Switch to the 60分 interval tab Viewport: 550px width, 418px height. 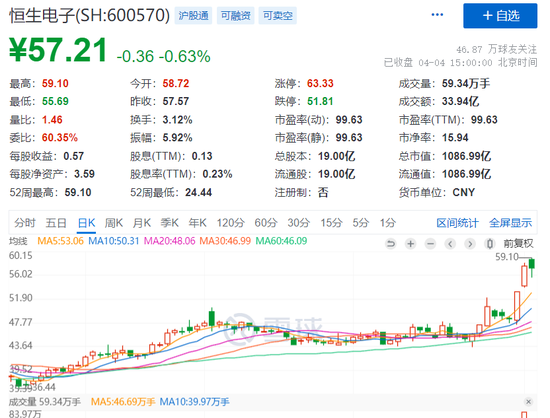click(x=266, y=223)
